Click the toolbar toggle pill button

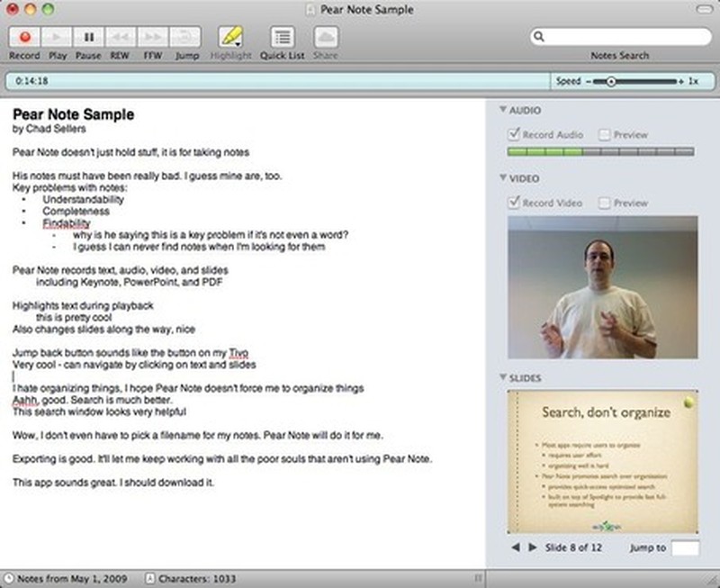pyautogui.click(x=705, y=10)
